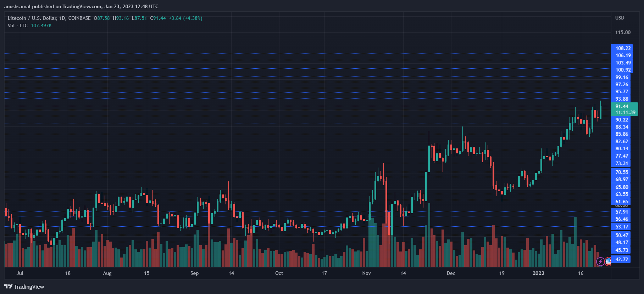The image size is (644, 294).
Task: Click the 100.92 price level label
Action: (623, 70)
